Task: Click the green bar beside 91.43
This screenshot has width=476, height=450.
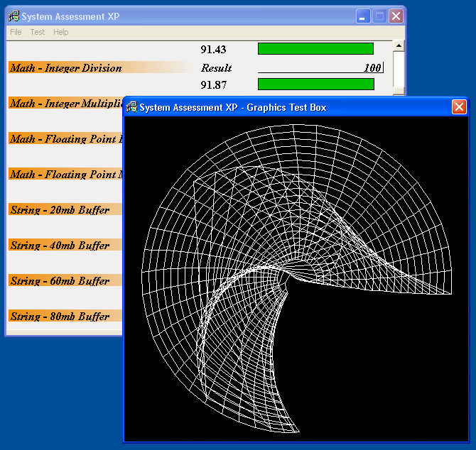Action: [x=315, y=48]
